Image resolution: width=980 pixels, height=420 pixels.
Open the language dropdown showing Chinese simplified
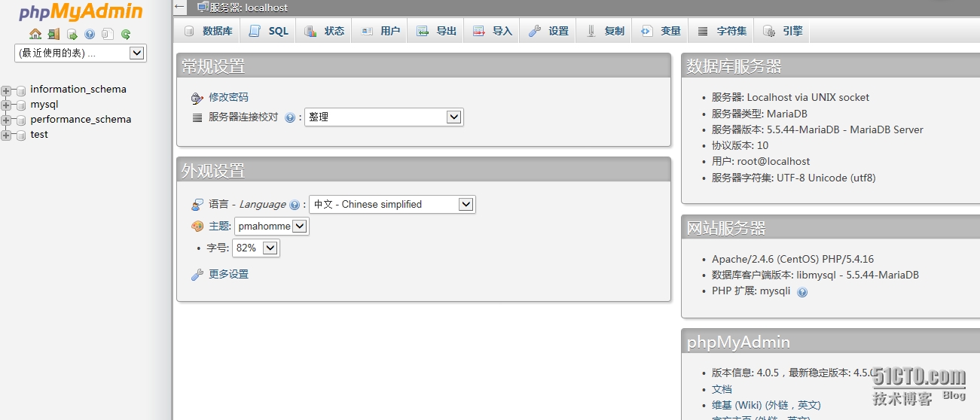392,205
